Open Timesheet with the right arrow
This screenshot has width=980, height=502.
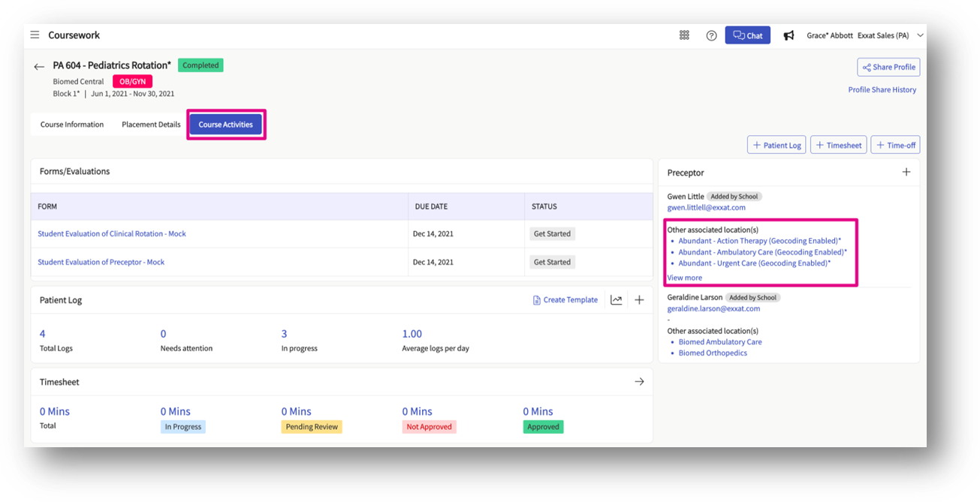pos(639,381)
